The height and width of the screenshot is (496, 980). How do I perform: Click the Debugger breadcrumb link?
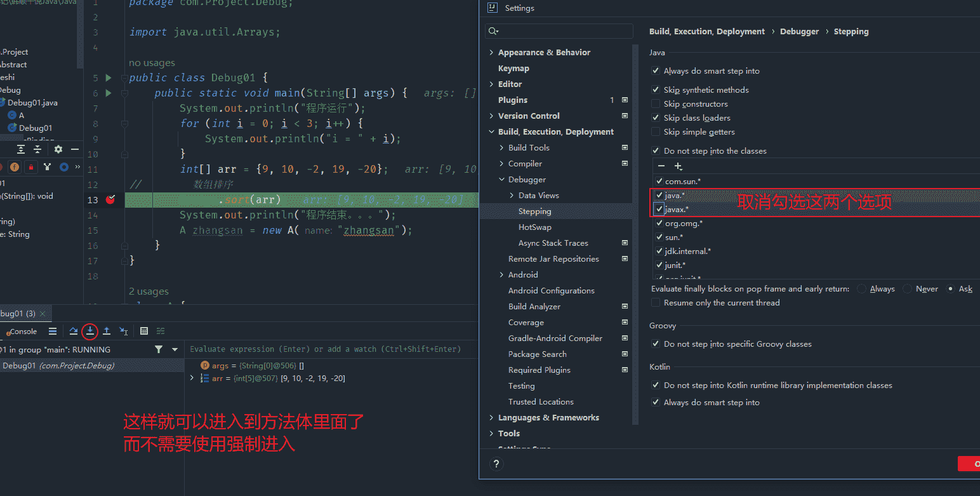pyautogui.click(x=799, y=32)
